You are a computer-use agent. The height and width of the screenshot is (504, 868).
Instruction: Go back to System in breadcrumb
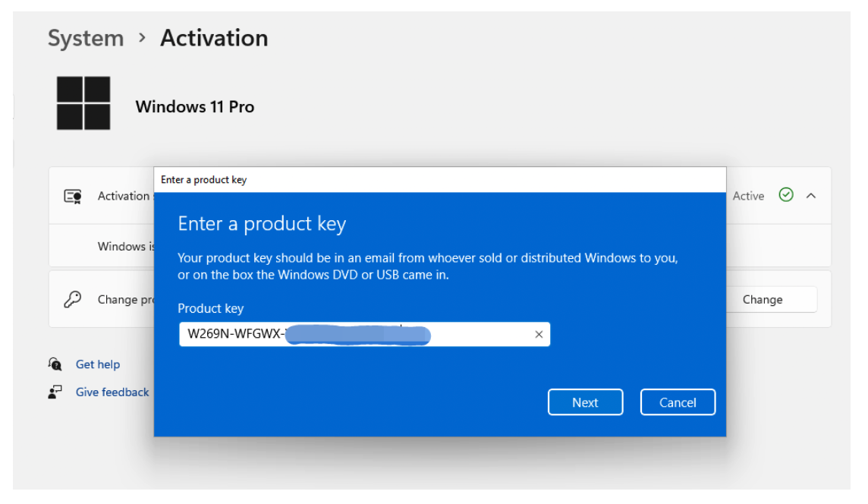[85, 38]
